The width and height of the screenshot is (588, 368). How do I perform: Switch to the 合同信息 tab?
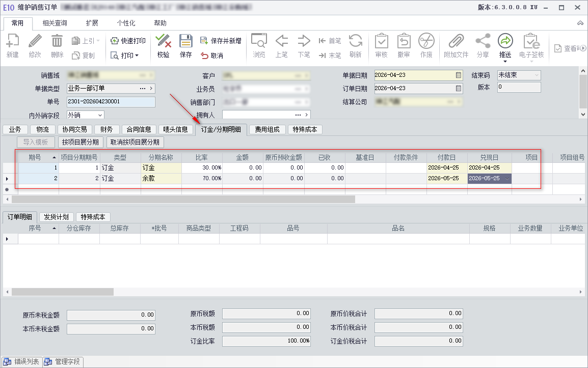click(x=139, y=130)
